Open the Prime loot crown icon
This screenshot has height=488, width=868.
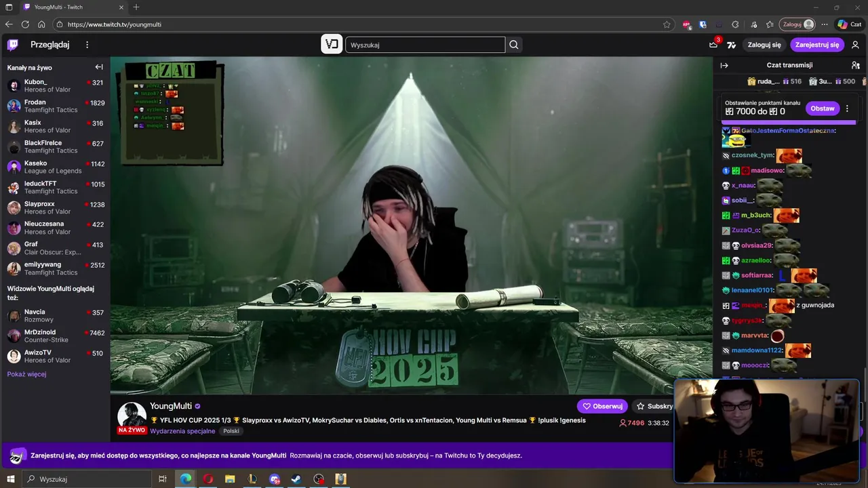[713, 45]
